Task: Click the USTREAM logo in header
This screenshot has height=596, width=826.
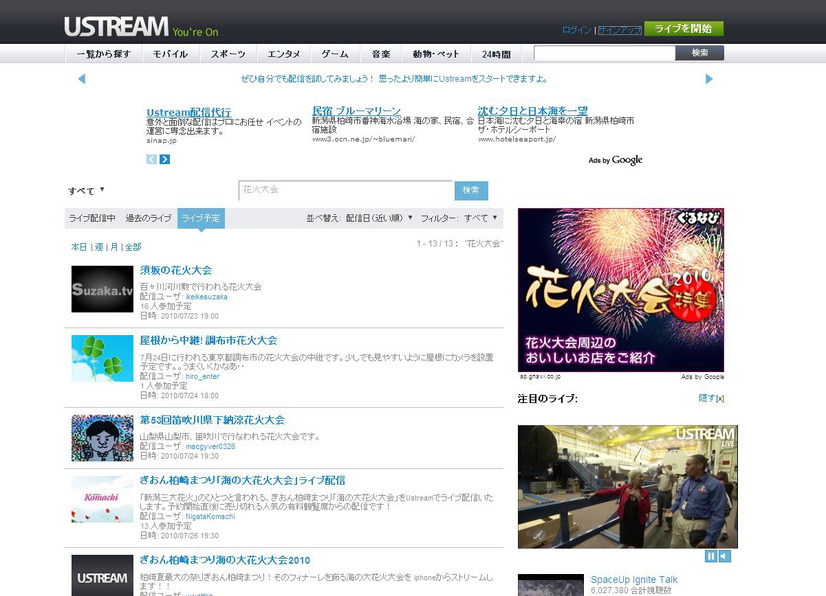Action: click(x=116, y=27)
